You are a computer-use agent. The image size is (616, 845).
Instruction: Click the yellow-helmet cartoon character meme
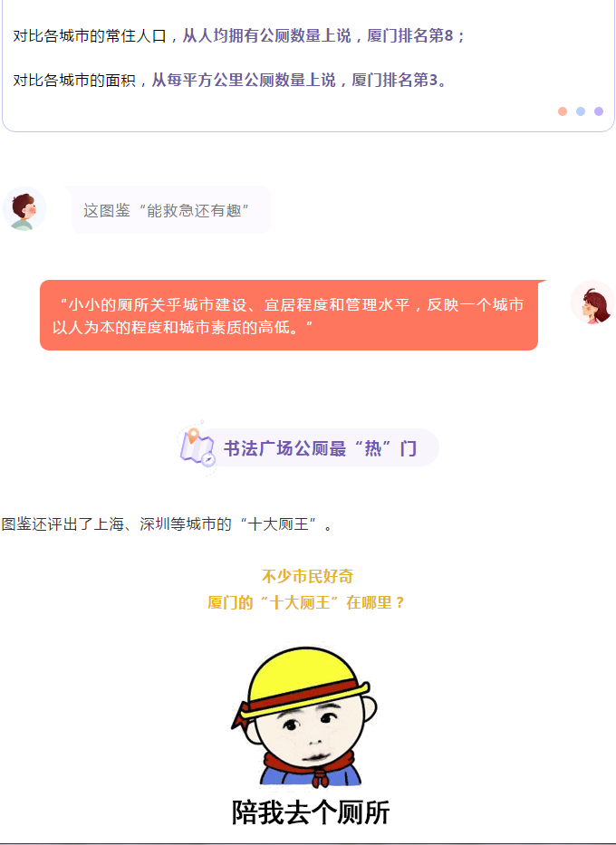[x=305, y=716]
